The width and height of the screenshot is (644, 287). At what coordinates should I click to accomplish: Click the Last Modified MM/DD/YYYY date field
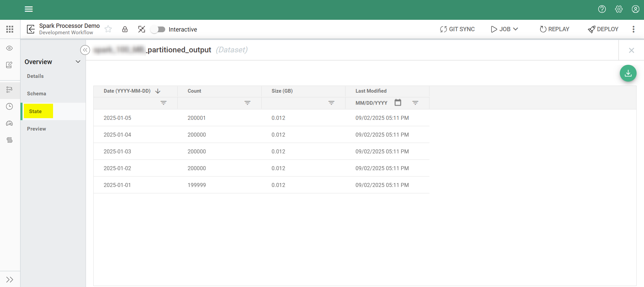tap(371, 103)
